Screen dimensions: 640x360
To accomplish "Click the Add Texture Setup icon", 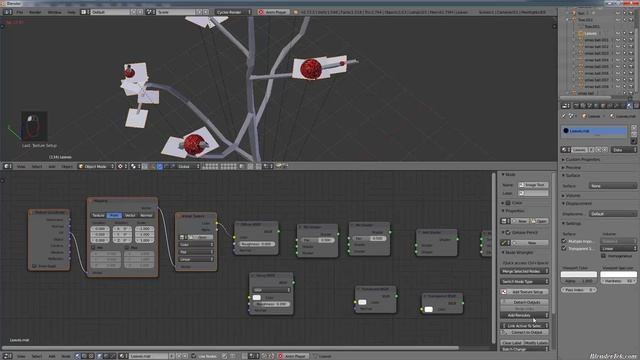I will click(x=504, y=292).
